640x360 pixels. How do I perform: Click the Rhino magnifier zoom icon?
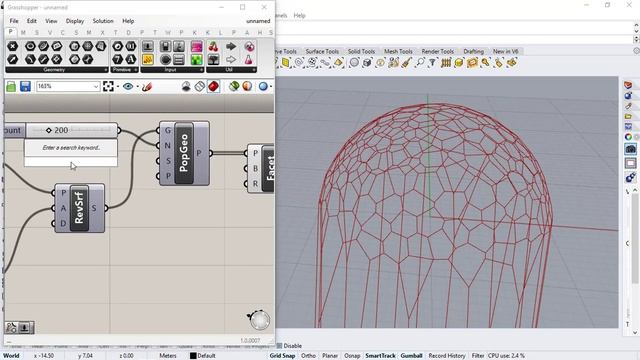tap(420, 62)
